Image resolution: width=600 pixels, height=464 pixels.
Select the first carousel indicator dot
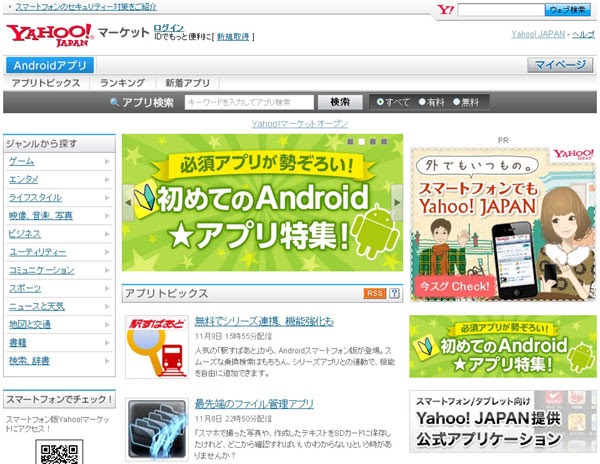(x=350, y=142)
